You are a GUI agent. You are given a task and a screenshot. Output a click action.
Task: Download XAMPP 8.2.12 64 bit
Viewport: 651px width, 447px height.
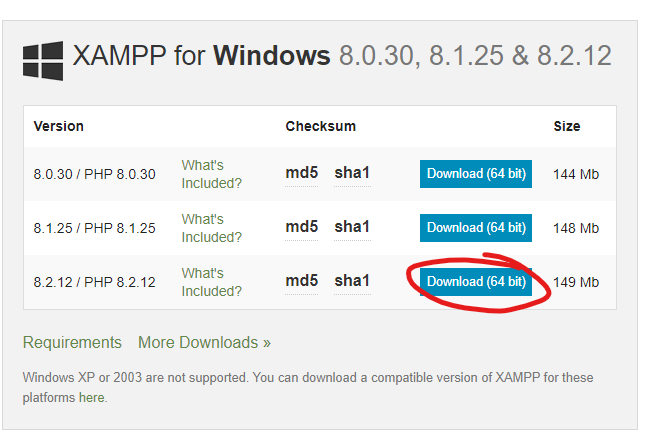(x=476, y=282)
